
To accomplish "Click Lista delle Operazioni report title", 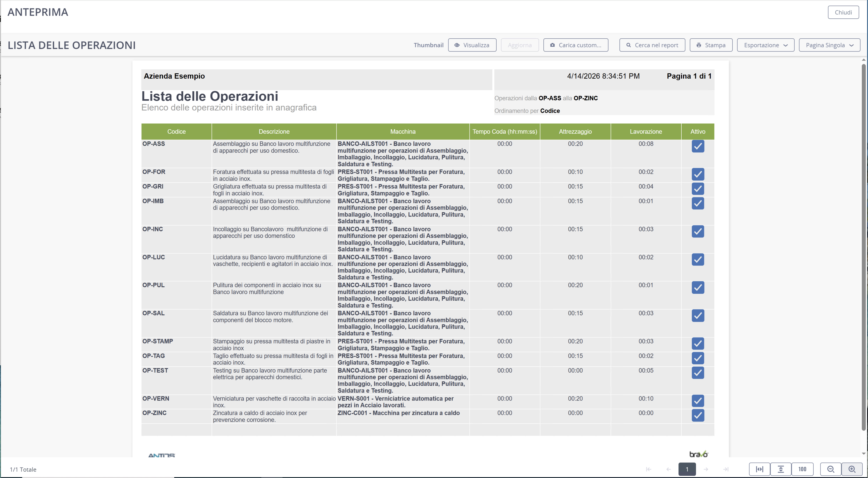I will pyautogui.click(x=210, y=96).
